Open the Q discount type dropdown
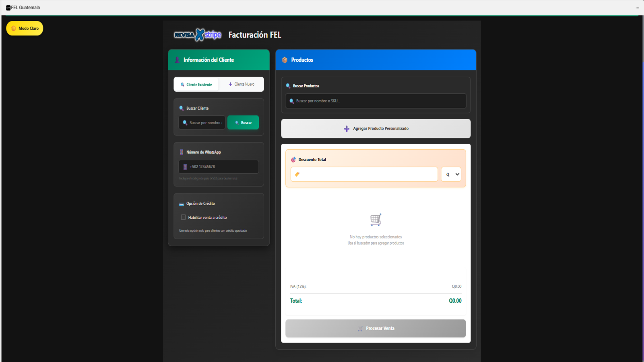The image size is (644, 362). [x=451, y=174]
